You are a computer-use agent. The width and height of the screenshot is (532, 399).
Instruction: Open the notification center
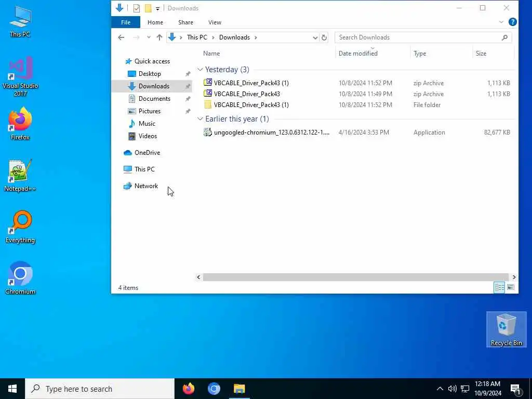tap(515, 389)
